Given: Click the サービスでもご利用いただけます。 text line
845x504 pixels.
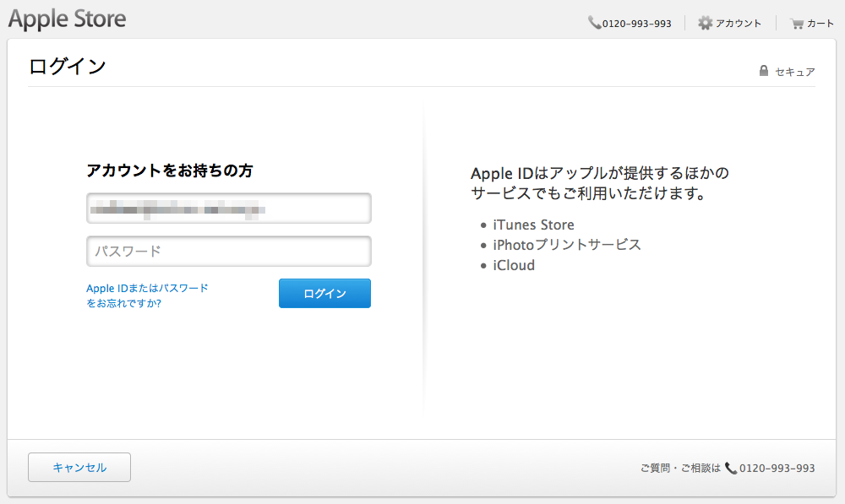Looking at the screenshot, I should [589, 193].
